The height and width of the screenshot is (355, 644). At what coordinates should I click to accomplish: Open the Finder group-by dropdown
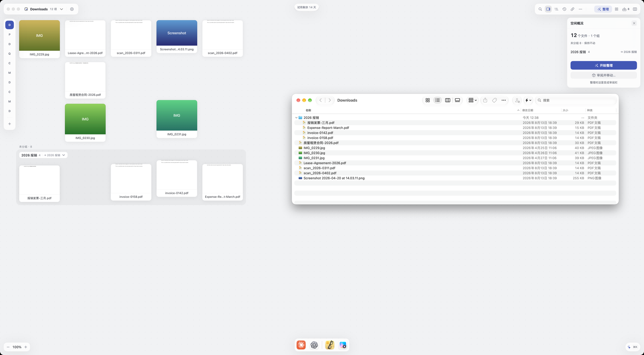tap(473, 100)
